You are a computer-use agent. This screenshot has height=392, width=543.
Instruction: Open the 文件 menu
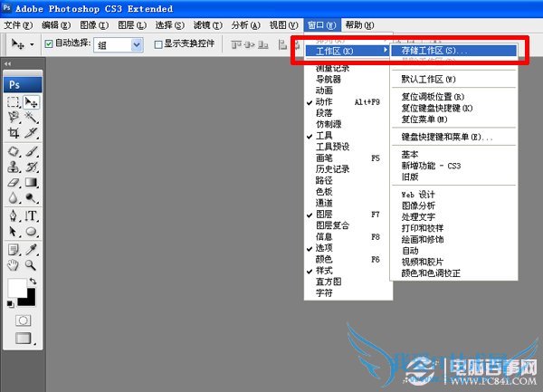[18, 25]
